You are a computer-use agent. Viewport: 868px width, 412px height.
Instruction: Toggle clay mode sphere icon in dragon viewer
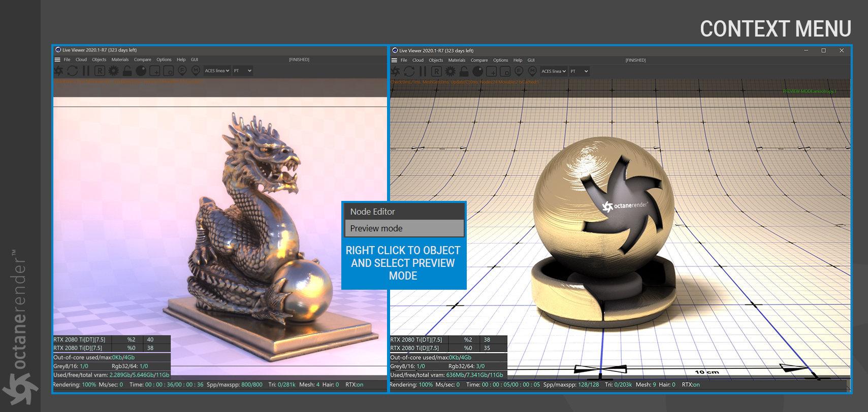(141, 71)
